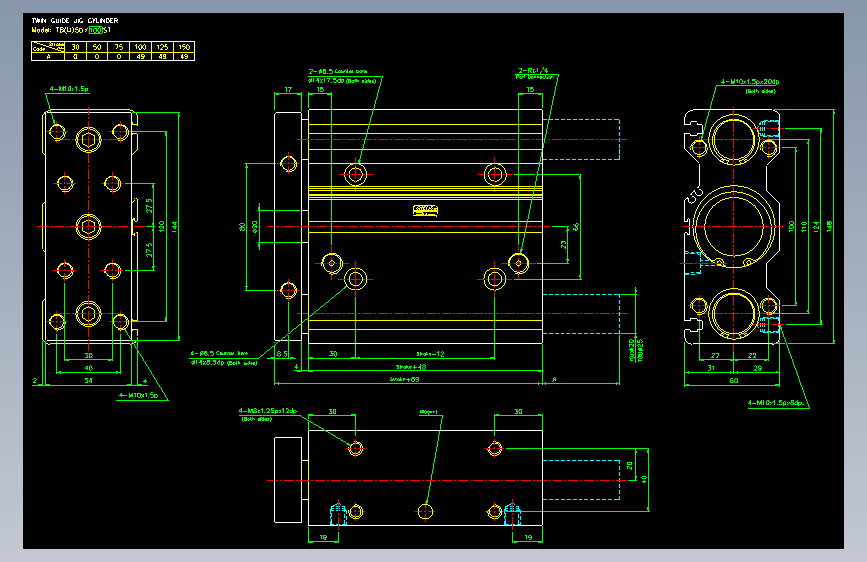This screenshot has height=562, width=867.
Task: Click the '124' dimension in right view
Action: [x=816, y=226]
